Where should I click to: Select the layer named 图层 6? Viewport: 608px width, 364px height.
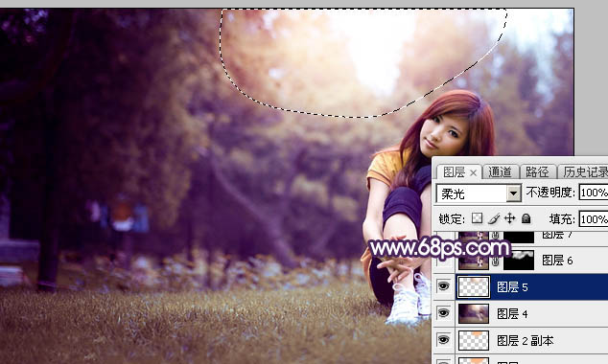point(557,261)
